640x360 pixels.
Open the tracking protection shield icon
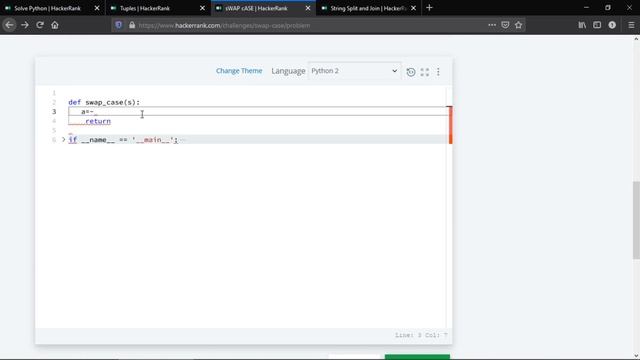[x=119, y=25]
